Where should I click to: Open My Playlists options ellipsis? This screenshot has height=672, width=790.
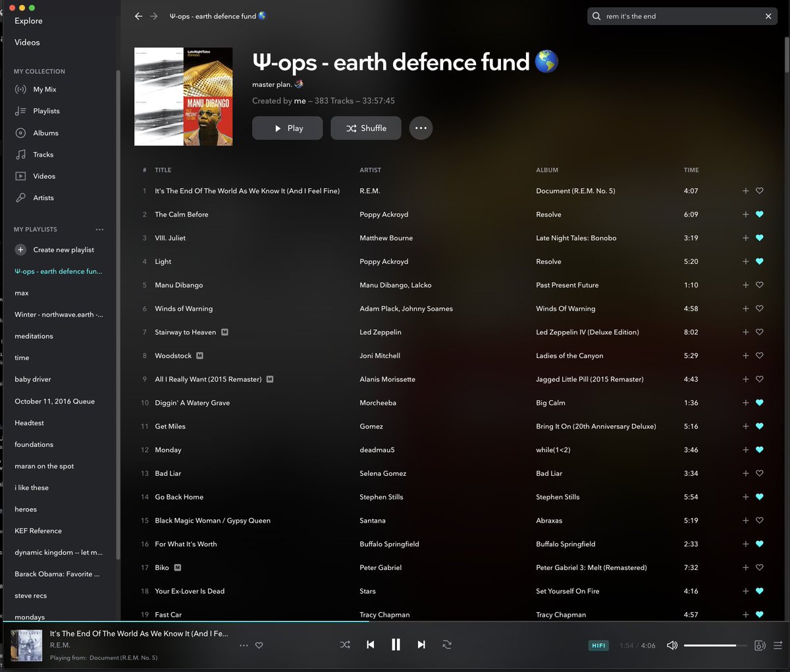99,230
